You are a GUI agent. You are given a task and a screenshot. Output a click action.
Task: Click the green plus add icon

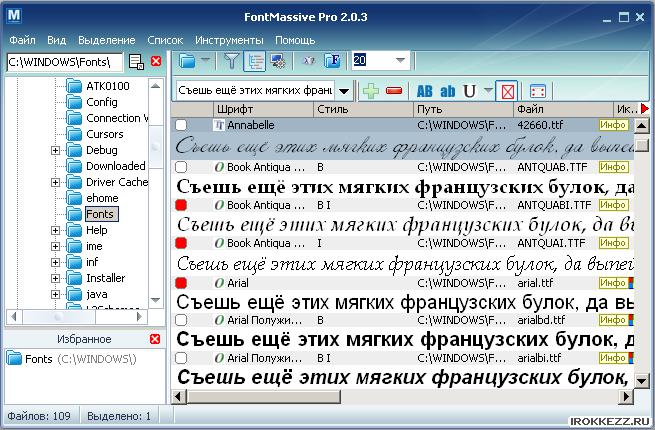coord(371,91)
